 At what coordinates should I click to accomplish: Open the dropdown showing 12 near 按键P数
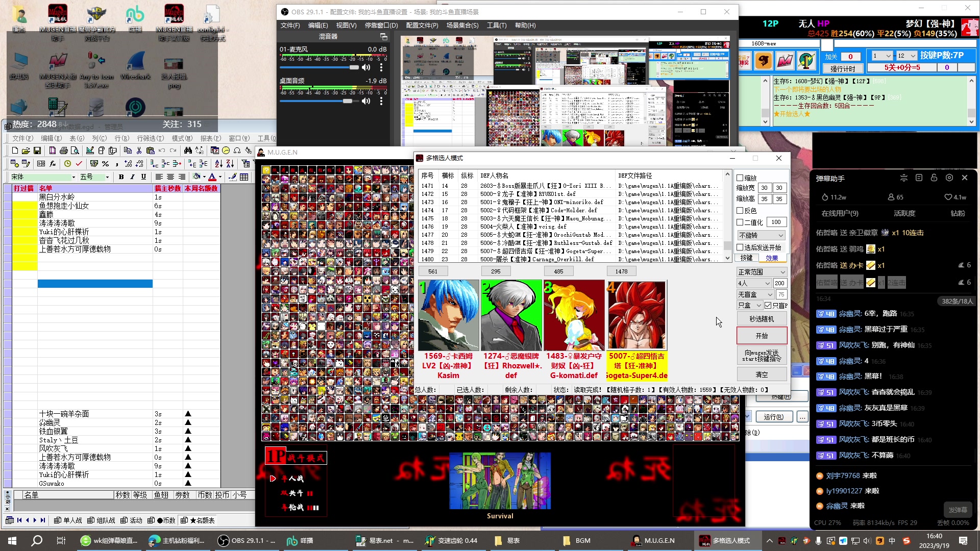[906, 56]
